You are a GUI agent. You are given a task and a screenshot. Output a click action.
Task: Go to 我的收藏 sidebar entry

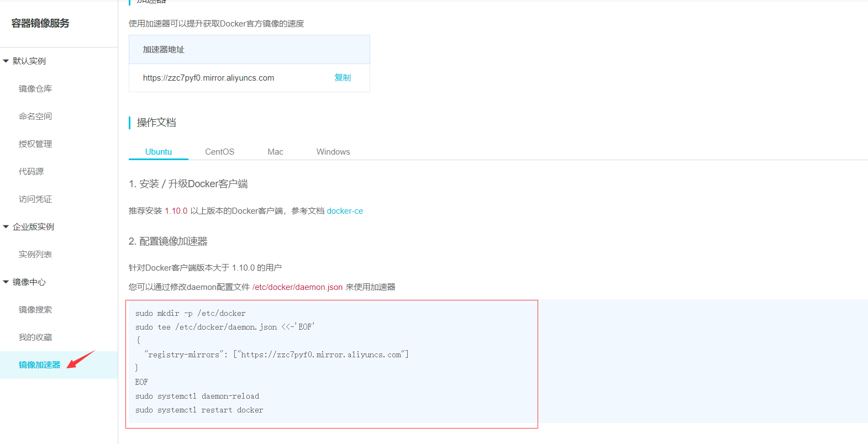coord(35,337)
